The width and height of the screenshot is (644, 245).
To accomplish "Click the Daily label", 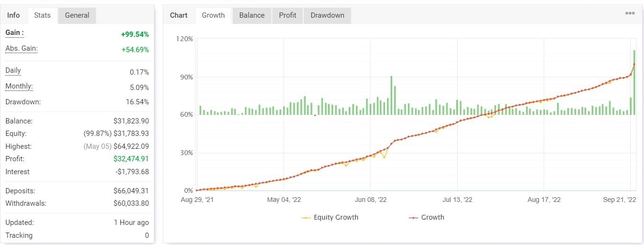I will [x=13, y=70].
